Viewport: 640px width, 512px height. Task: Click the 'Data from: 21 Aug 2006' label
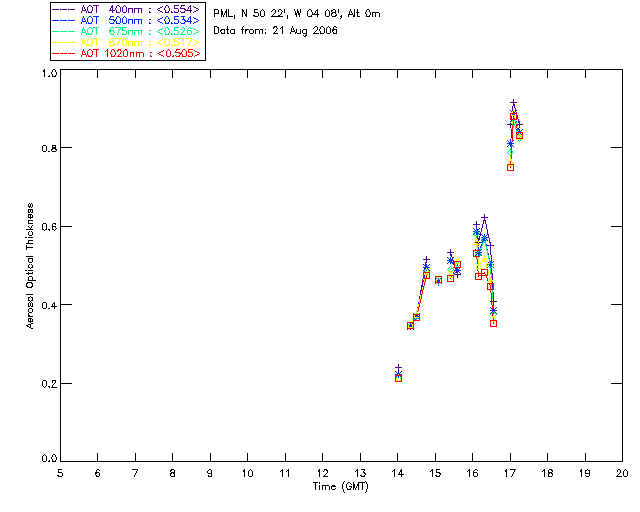[276, 31]
